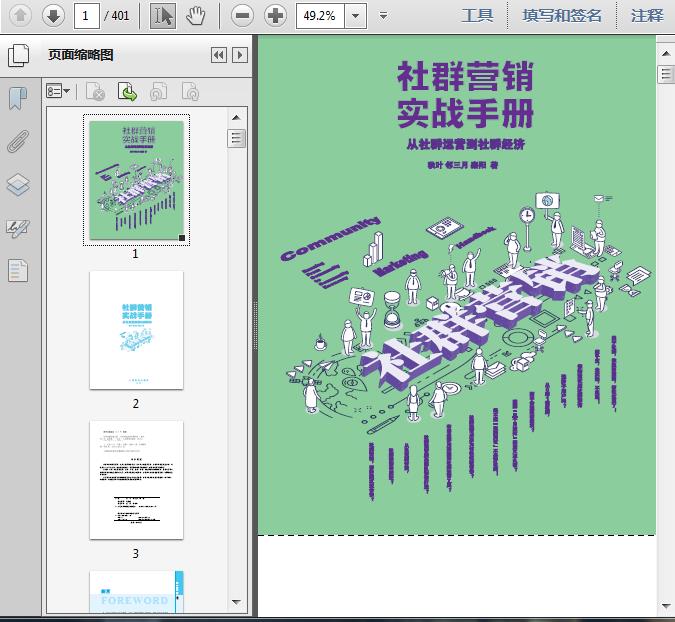The width and height of the screenshot is (675, 622).
Task: Open the document page sidebar icon
Action: 18,271
